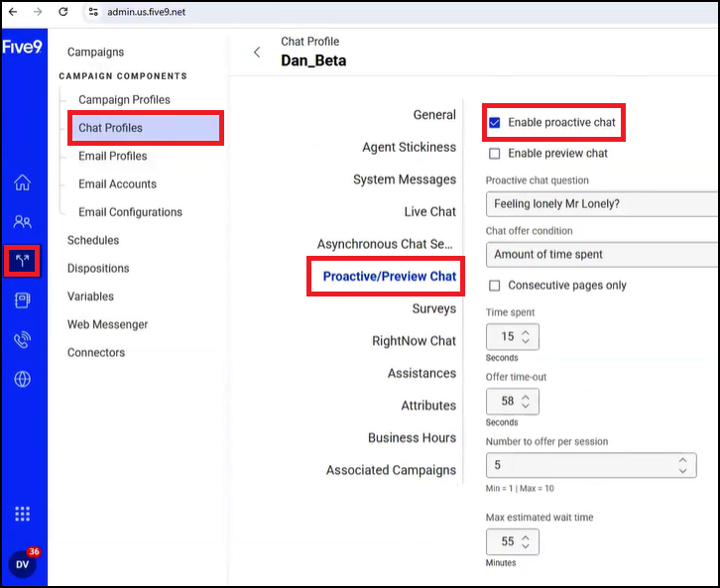
Task: Check Consecutive pages only
Action: [x=495, y=286]
